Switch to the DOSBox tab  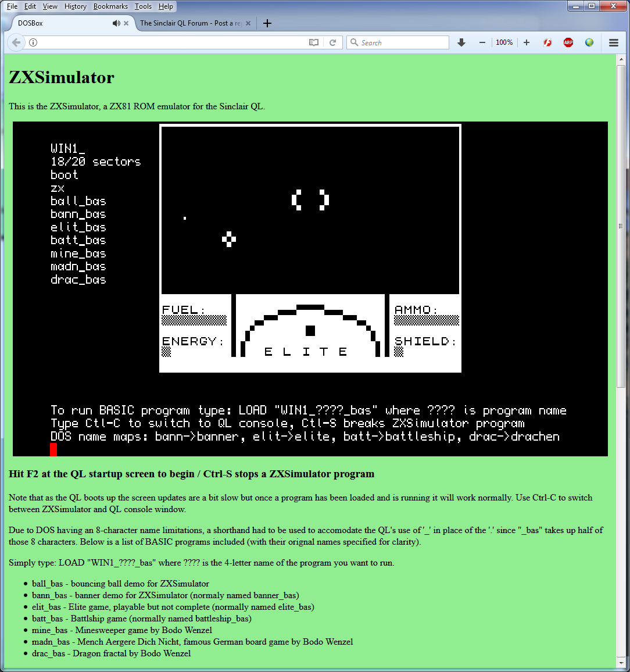(x=71, y=23)
